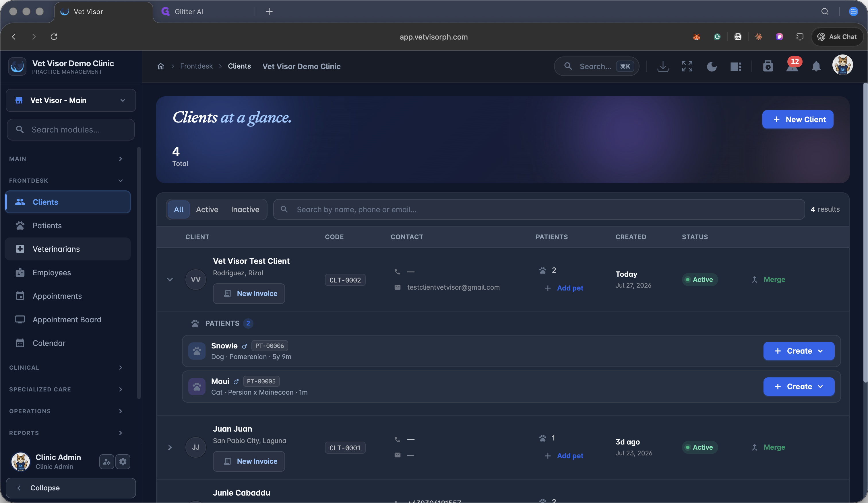
Task: Select the Inactive filter tab
Action: coord(245,210)
